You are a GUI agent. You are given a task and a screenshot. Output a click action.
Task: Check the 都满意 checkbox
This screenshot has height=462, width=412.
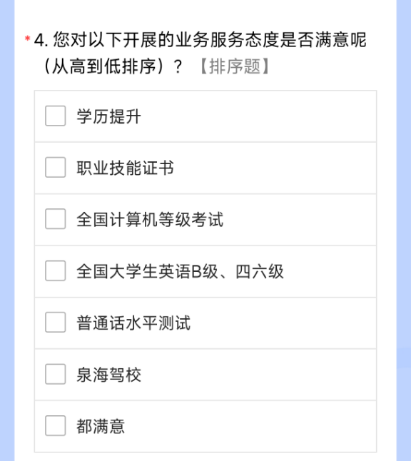click(55, 426)
